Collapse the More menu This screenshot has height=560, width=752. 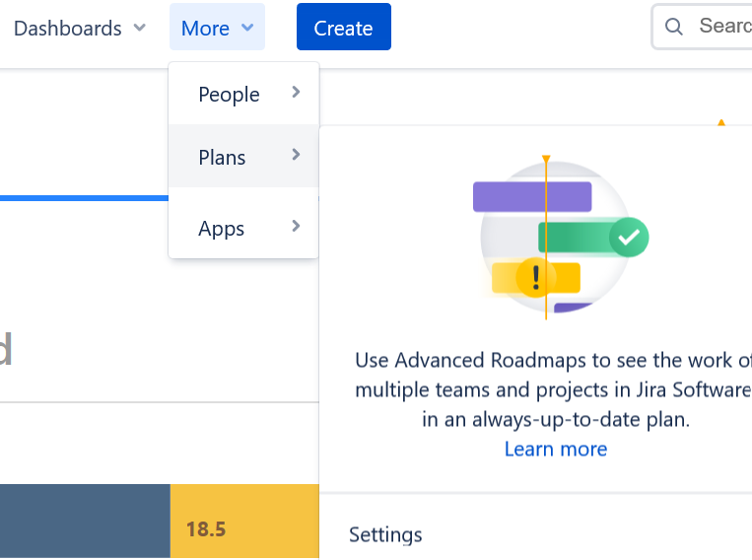point(217,27)
